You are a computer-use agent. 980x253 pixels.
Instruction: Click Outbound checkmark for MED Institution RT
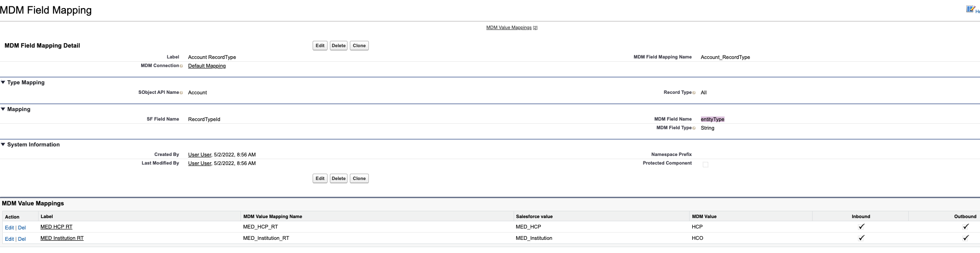[x=965, y=238]
